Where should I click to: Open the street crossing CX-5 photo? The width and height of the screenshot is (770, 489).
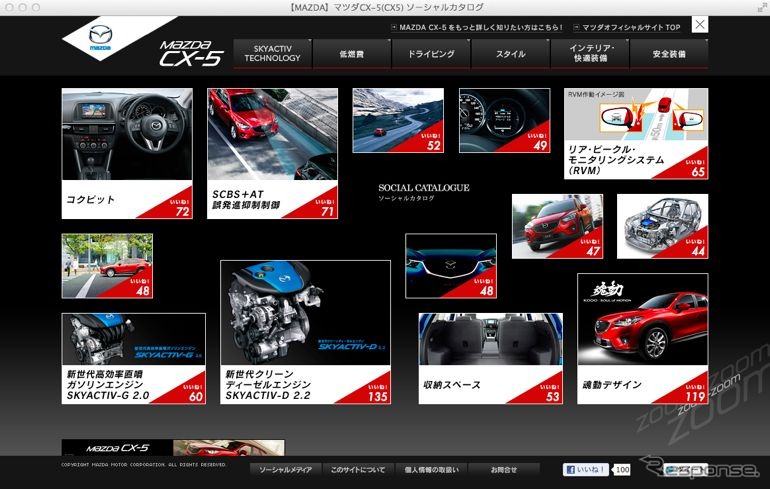click(107, 266)
